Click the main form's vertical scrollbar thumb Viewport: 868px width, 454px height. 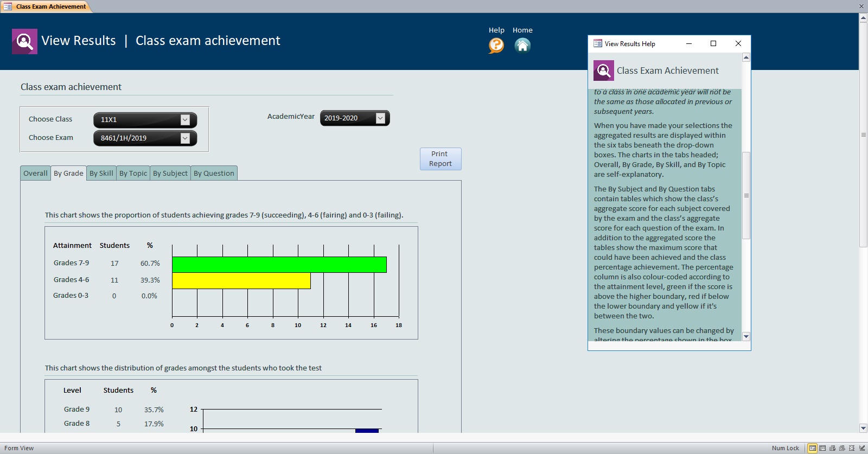(x=863, y=135)
